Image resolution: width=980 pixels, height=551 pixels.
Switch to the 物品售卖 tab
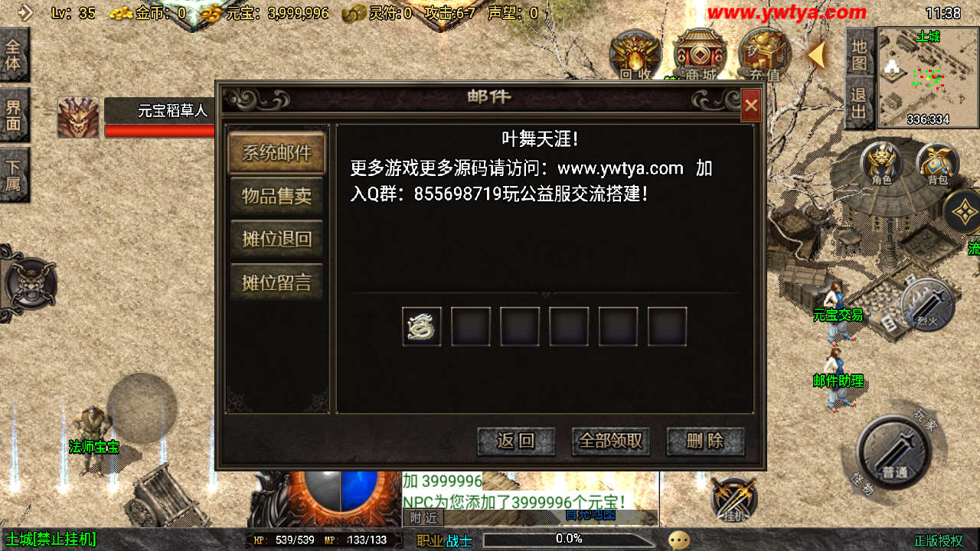277,196
